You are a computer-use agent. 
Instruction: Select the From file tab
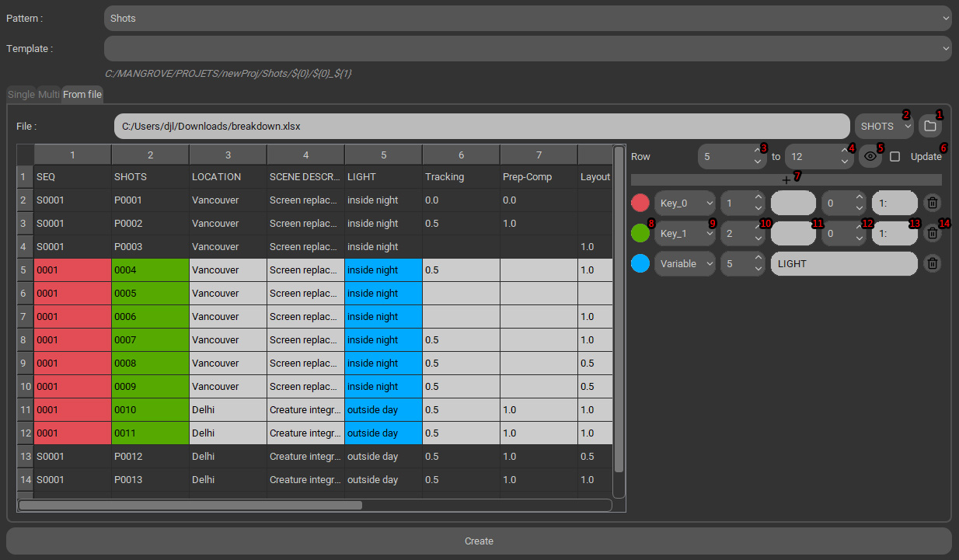(82, 94)
